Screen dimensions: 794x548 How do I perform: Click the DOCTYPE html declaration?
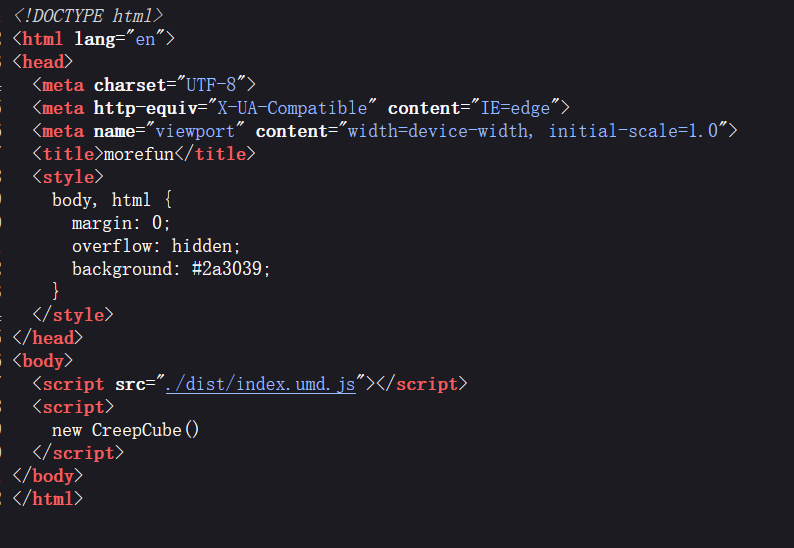pos(88,16)
